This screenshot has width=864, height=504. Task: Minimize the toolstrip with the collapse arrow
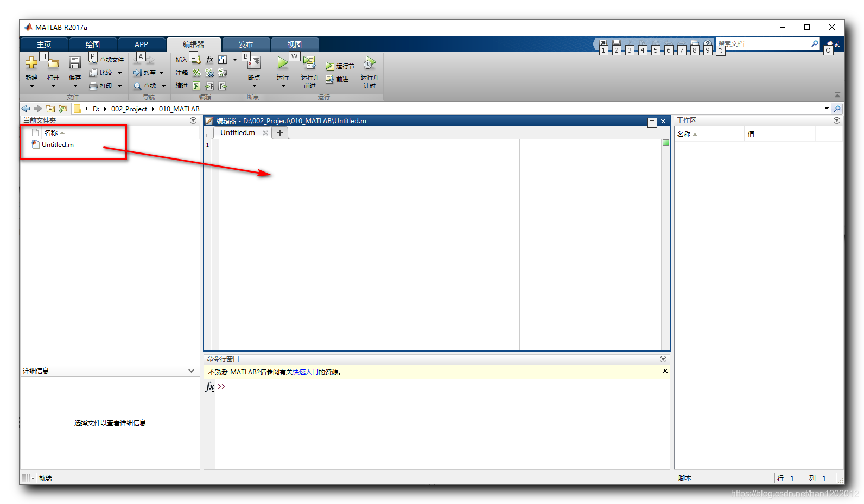(837, 94)
